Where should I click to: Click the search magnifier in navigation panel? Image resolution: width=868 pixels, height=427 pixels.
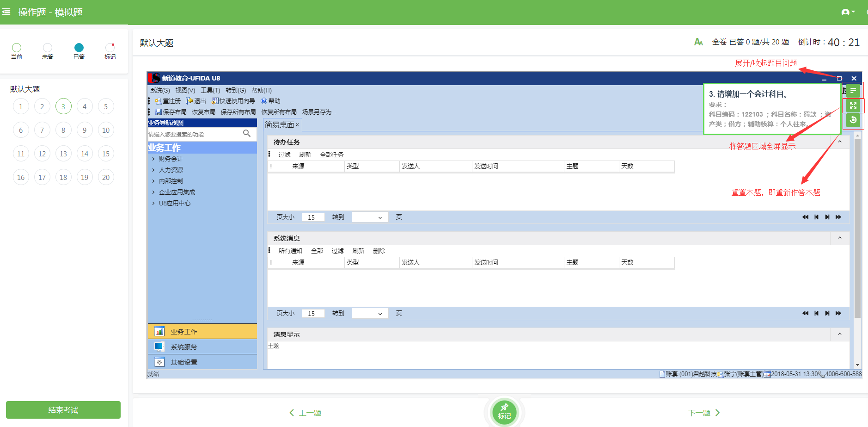pos(247,134)
